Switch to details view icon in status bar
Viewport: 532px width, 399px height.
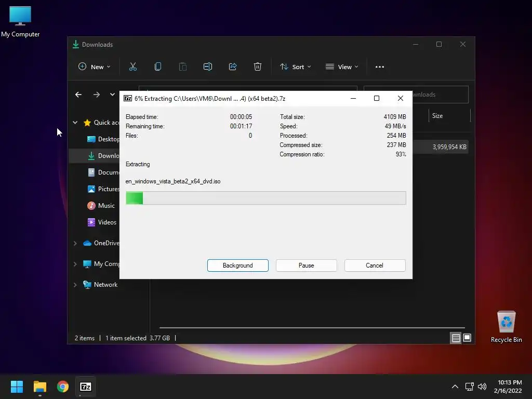[456, 338]
